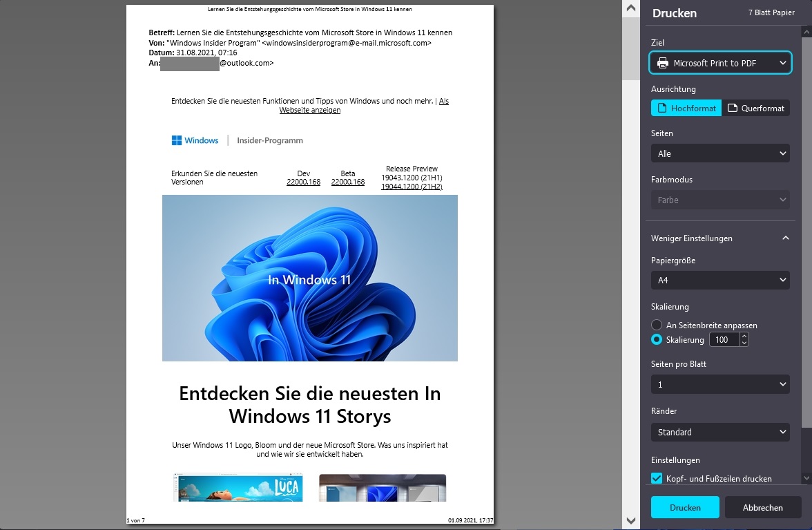
Task: Click the Querformat landscape page icon
Action: tap(732, 108)
